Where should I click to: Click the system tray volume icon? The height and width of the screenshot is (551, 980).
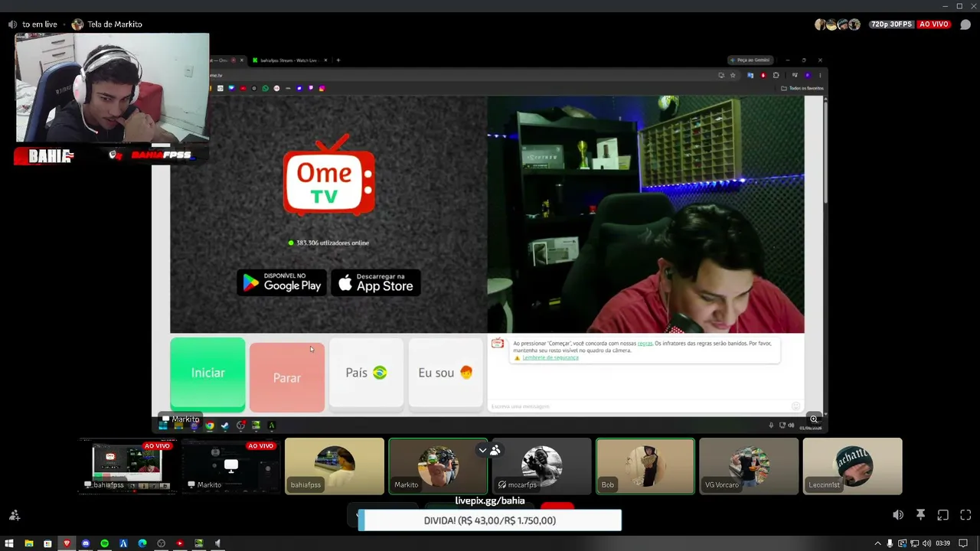pos(927,543)
